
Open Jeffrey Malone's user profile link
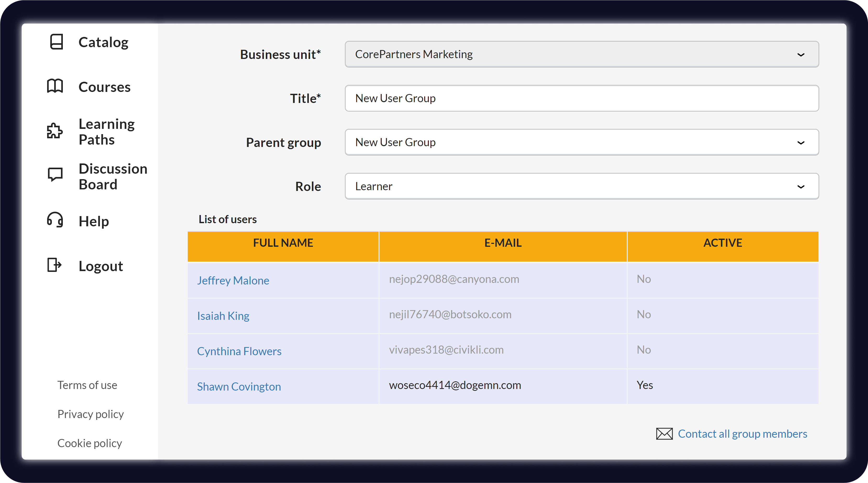click(233, 281)
